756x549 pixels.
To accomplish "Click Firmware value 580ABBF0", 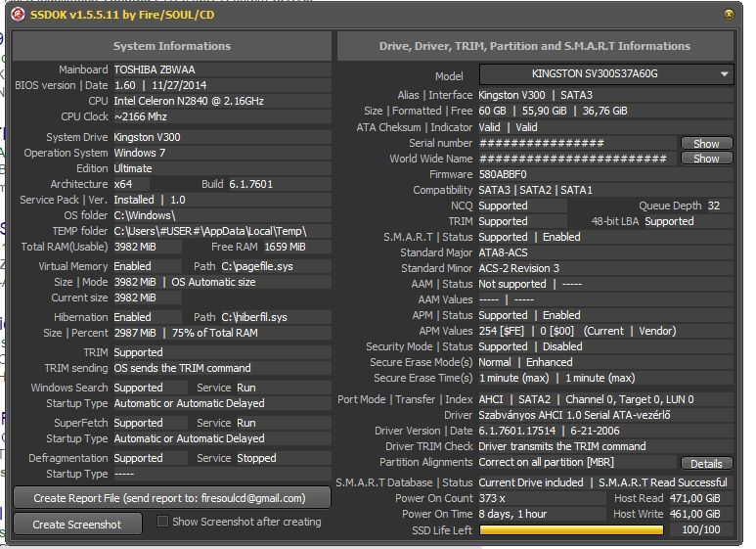I will click(x=503, y=174).
